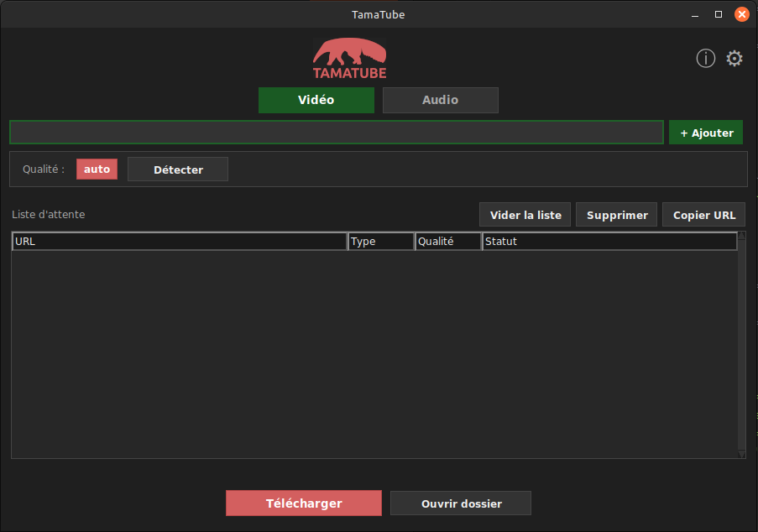The width and height of the screenshot is (758, 532).
Task: Toggle the auto quality badge
Action: click(97, 169)
